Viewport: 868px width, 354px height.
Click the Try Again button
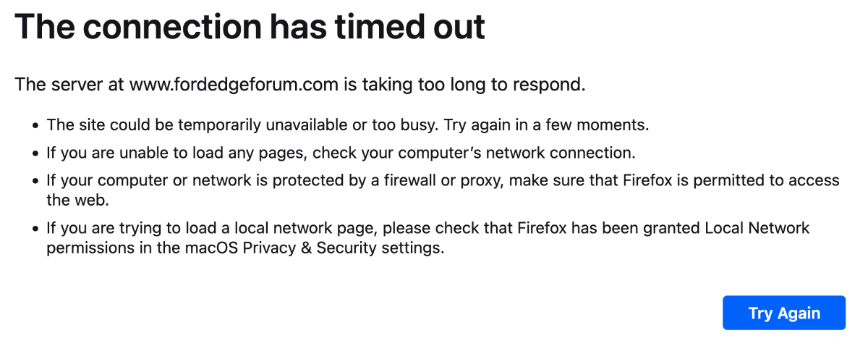pyautogui.click(x=783, y=313)
